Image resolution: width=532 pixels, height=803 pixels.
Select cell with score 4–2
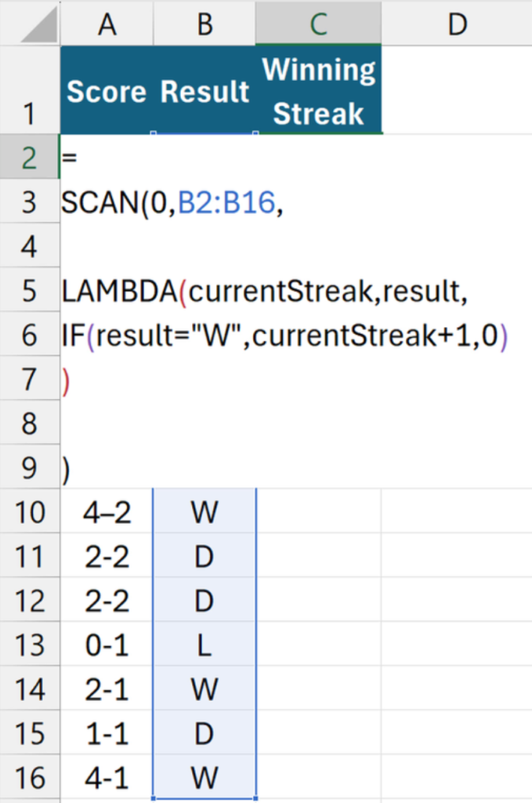coord(107,512)
